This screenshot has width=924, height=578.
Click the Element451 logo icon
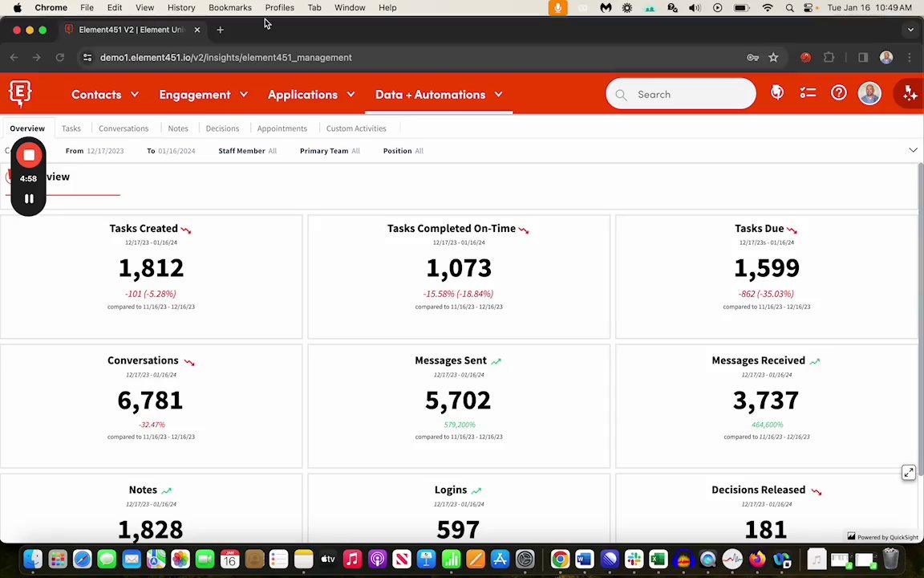click(x=20, y=94)
